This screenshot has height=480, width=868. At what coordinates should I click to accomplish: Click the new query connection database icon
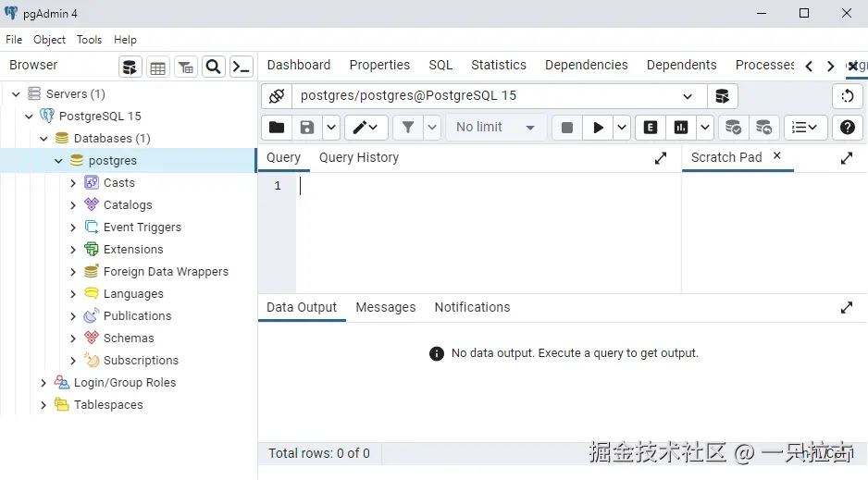[x=723, y=96]
